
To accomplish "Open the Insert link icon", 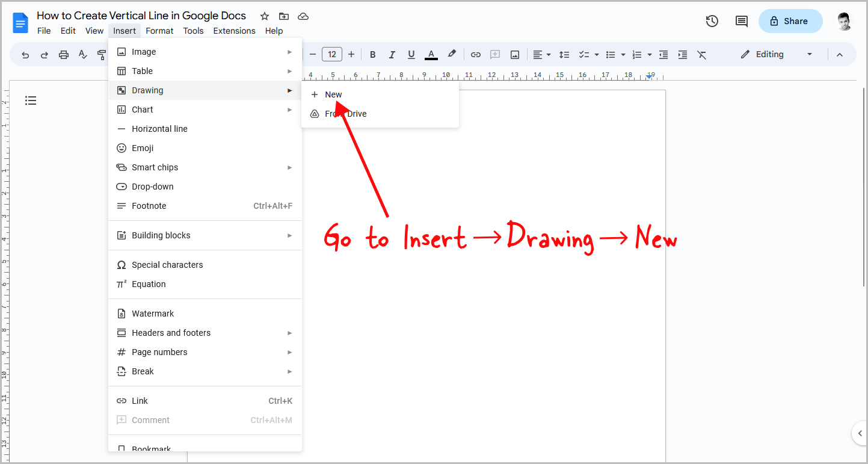I will tap(475, 54).
